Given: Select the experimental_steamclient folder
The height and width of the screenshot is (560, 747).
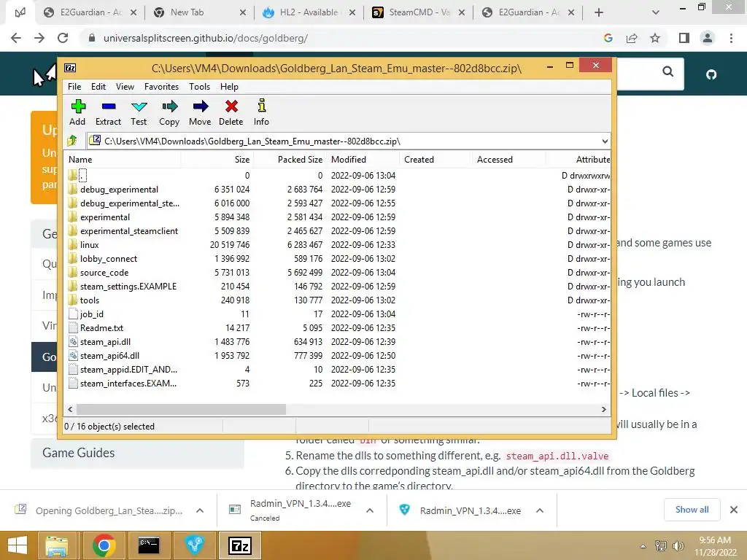Looking at the screenshot, I should 129,231.
